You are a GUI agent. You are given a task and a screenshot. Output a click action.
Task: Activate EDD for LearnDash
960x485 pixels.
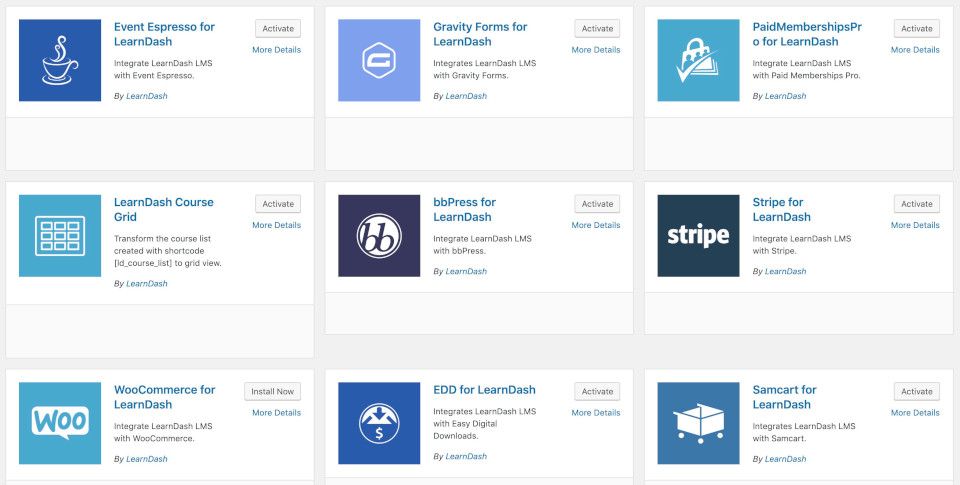click(597, 391)
